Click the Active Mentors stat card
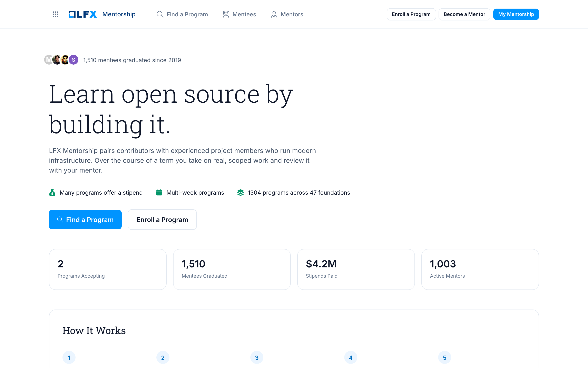This screenshot has height=368, width=588. 480,269
